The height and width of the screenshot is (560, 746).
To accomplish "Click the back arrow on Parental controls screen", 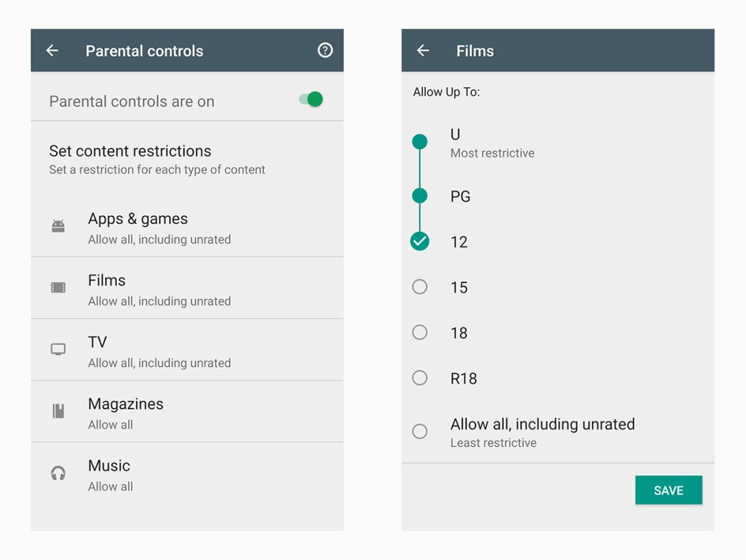I will pos(51,51).
